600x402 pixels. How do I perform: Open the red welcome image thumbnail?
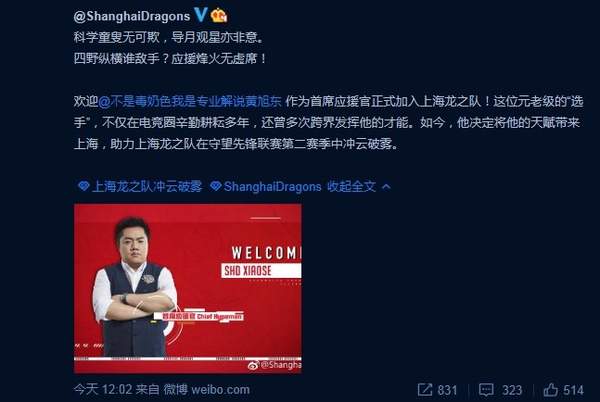[x=188, y=288]
